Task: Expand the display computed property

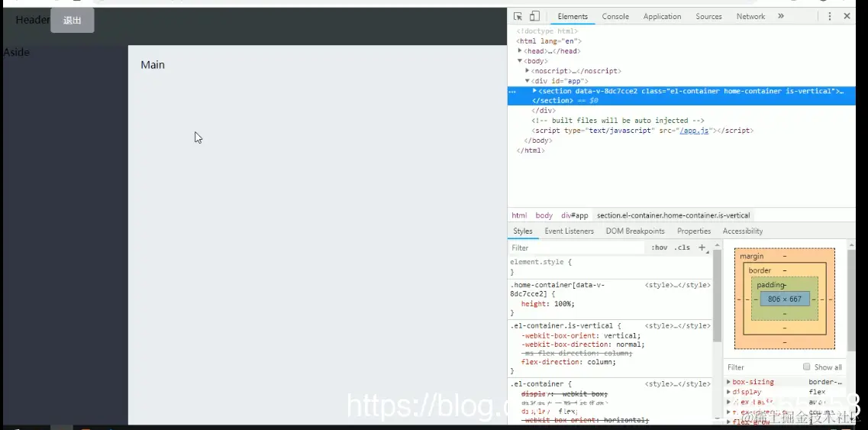Action: coord(728,392)
